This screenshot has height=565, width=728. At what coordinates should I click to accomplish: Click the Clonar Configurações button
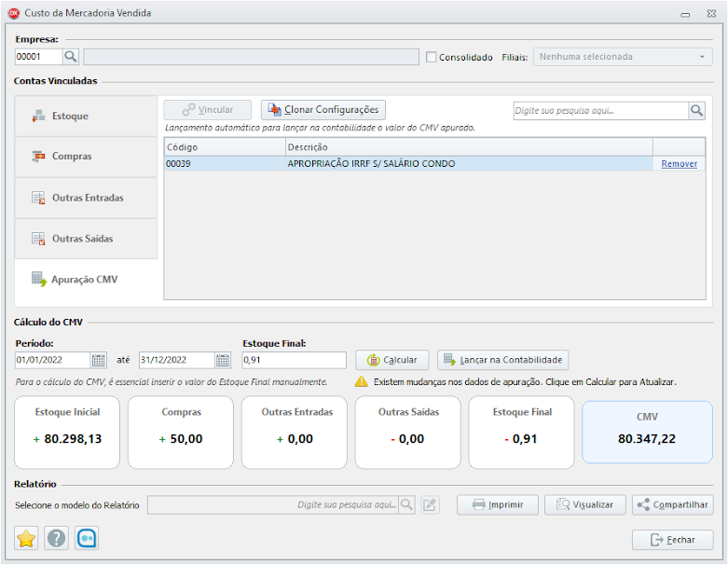point(323,110)
